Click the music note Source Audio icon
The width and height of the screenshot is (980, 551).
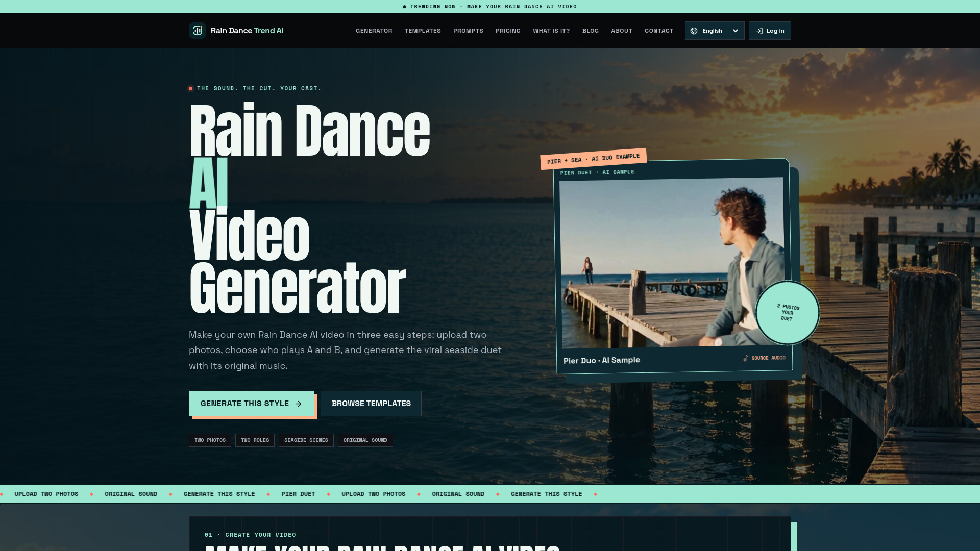pyautogui.click(x=746, y=358)
